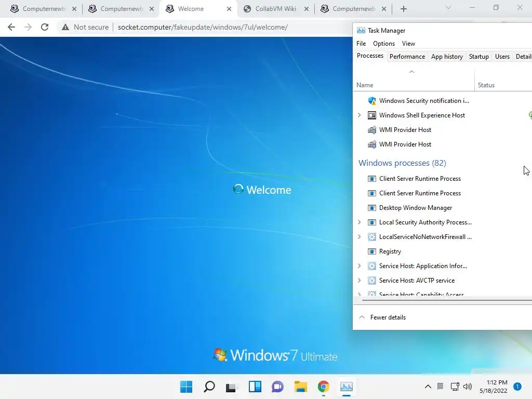Viewport: 532px width, 399px height.
Task: Click the Fewer details chevron arrow
Action: (362, 317)
